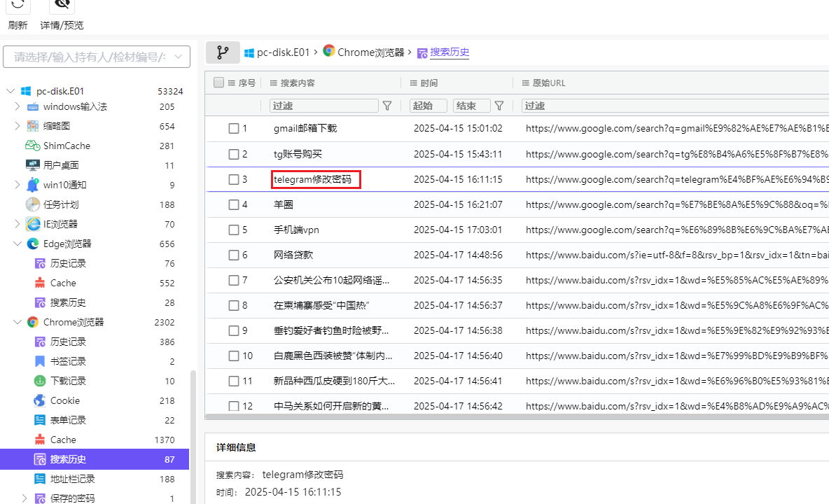
Task: Click the 表单记录 form icon
Action: click(40, 420)
